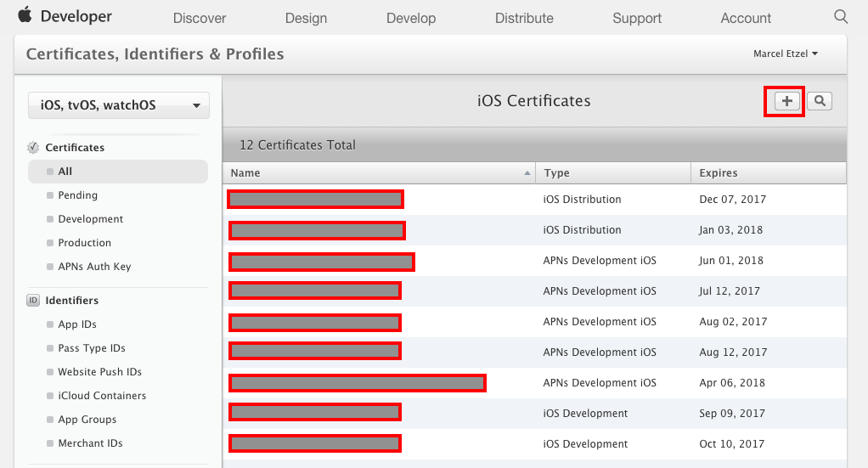Image resolution: width=868 pixels, height=468 pixels.
Task: Open Pass Type IDs in sidebar
Action: 92,348
